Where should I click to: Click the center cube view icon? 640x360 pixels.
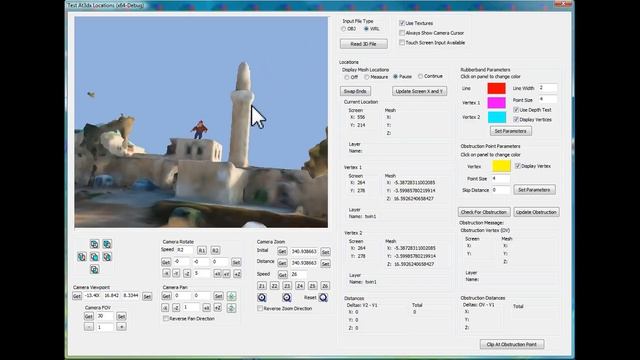pos(94,257)
